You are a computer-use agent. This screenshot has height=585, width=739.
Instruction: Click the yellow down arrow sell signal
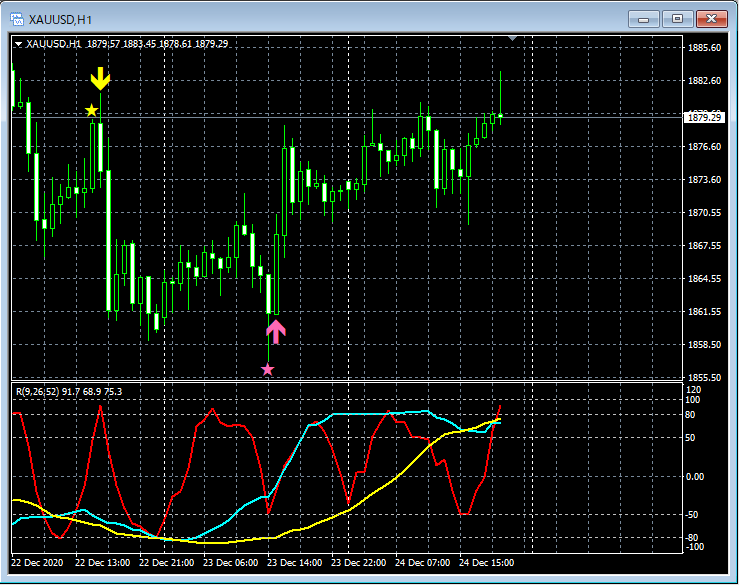click(x=100, y=80)
